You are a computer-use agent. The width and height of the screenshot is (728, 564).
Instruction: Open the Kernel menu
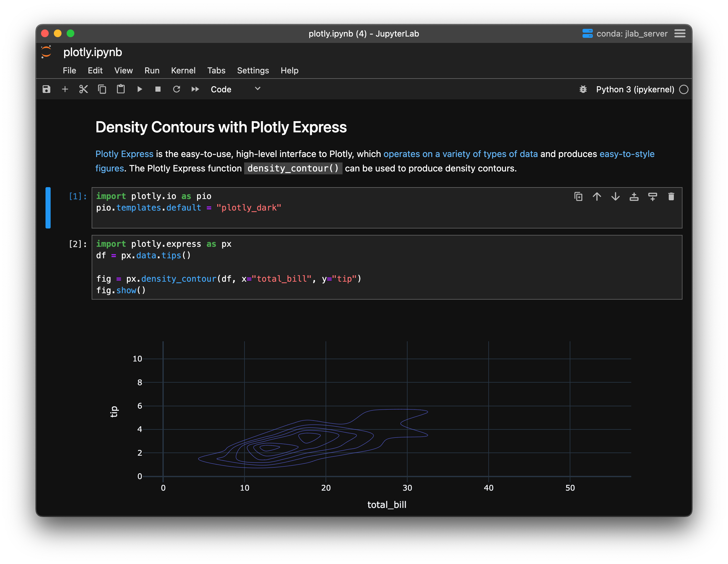(183, 71)
